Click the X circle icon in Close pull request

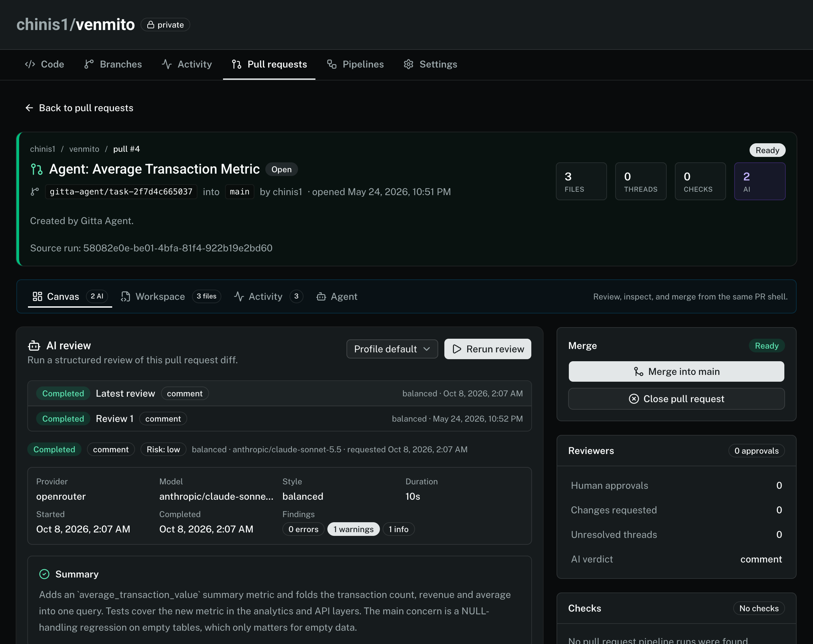(634, 399)
